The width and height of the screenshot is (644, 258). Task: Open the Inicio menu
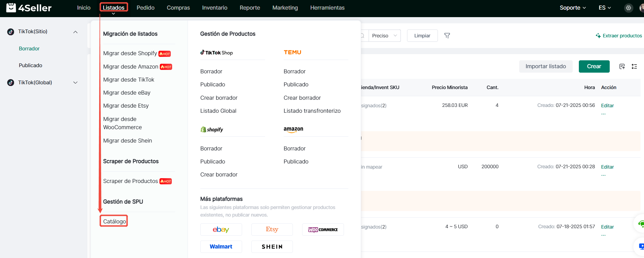tap(84, 8)
